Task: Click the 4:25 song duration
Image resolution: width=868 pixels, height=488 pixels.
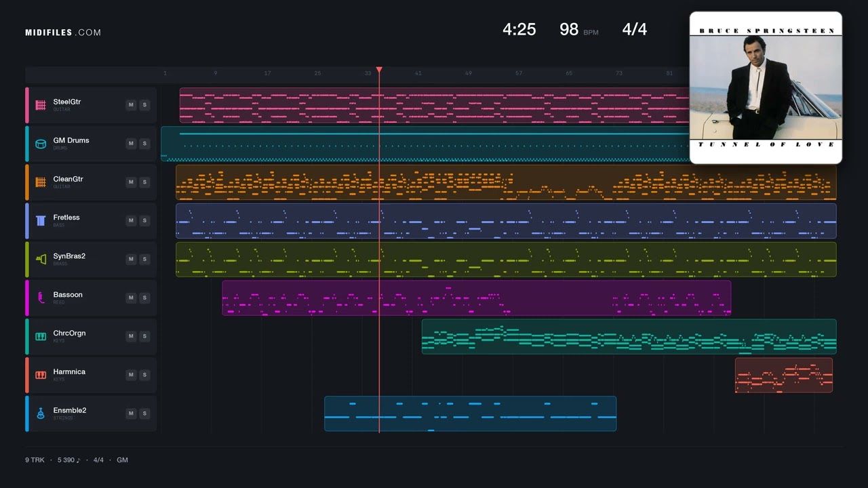Action: tap(519, 29)
